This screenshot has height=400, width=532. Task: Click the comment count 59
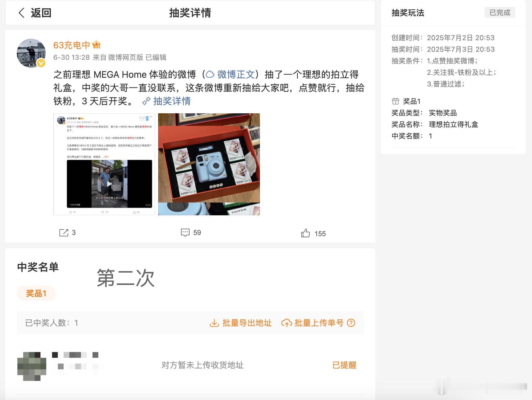[197, 233]
